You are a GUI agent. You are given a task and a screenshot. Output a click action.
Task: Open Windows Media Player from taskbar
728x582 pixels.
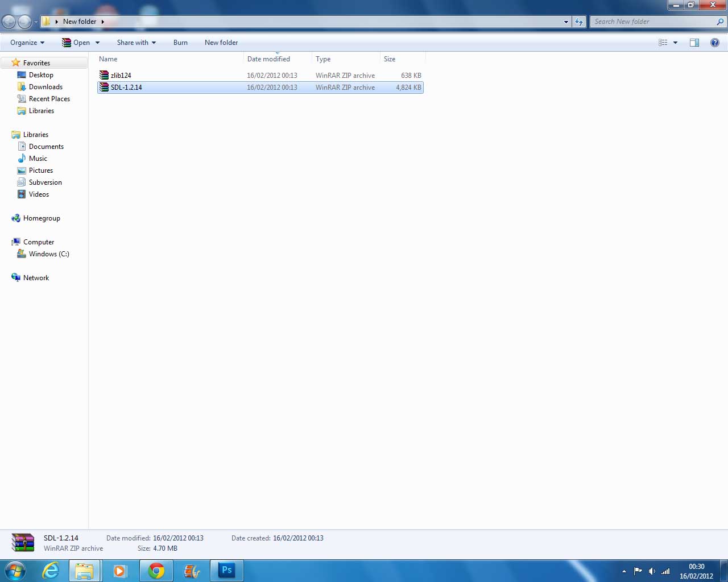pos(120,571)
